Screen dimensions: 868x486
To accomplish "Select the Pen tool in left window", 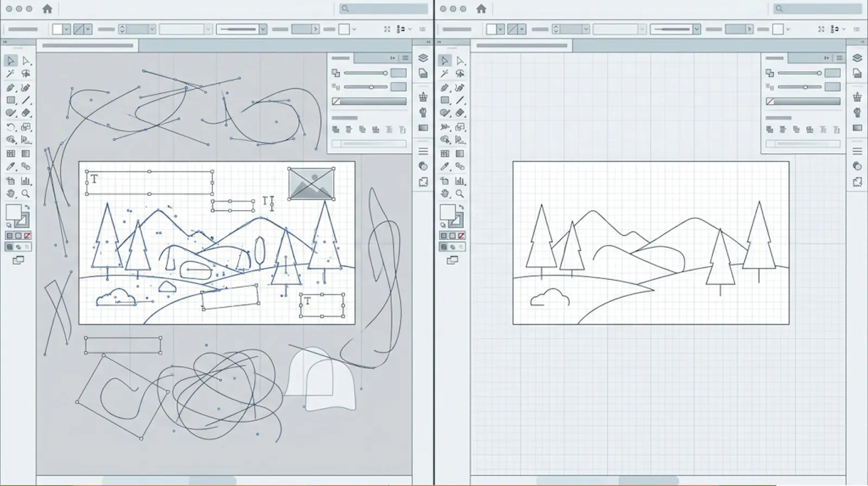I will click(11, 87).
